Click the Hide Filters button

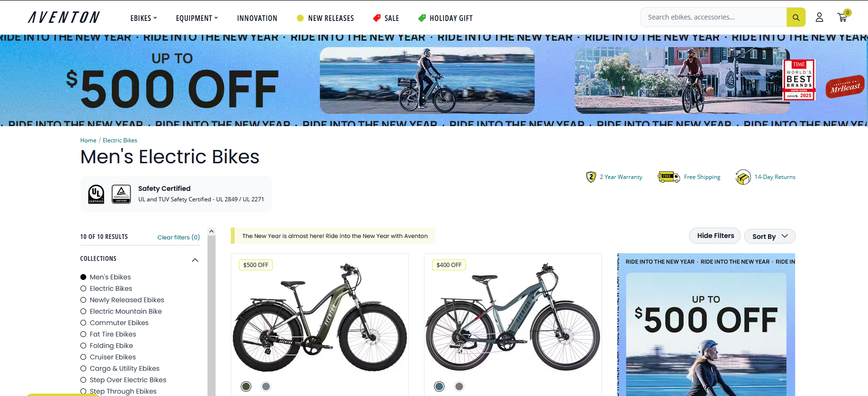click(x=715, y=236)
